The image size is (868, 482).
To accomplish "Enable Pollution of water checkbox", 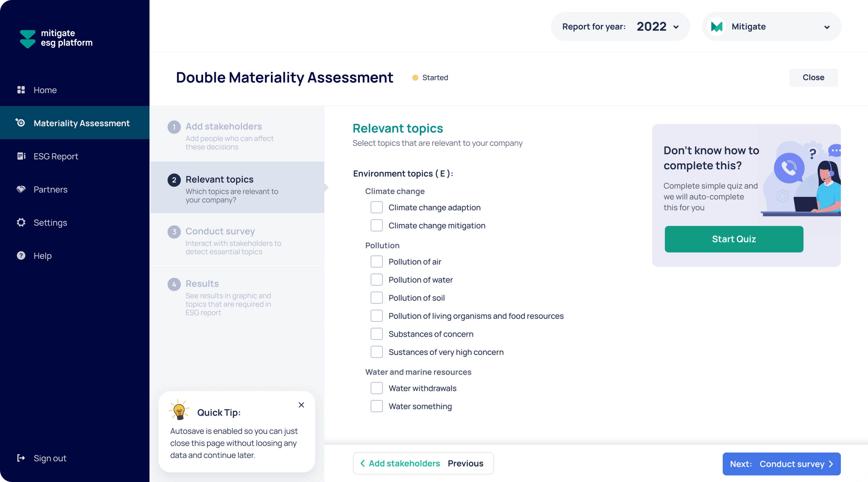I will (376, 280).
